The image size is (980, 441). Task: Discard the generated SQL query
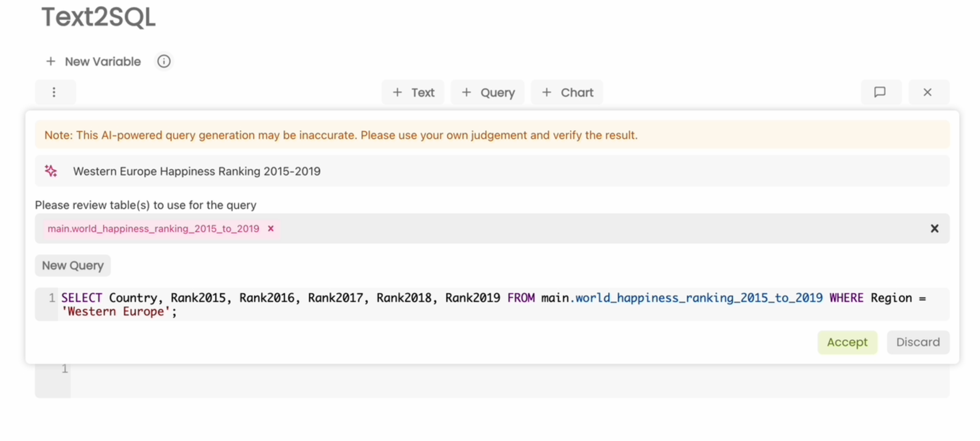tap(918, 342)
